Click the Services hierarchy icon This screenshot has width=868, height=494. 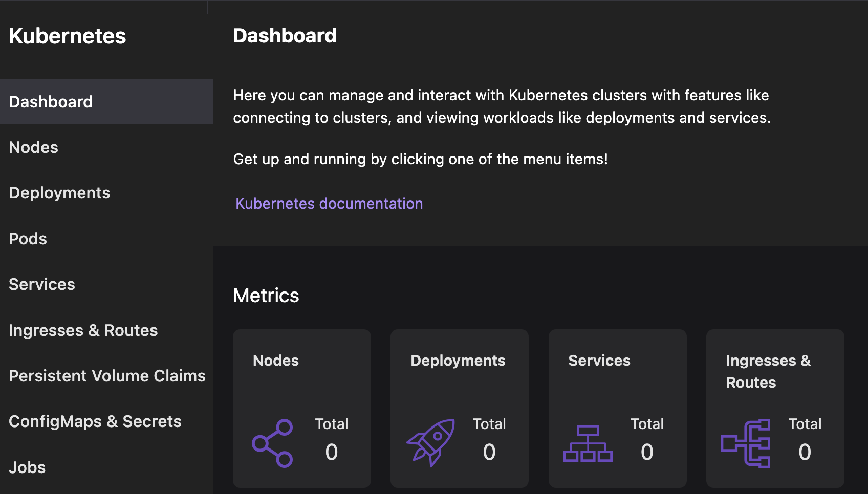[588, 443]
